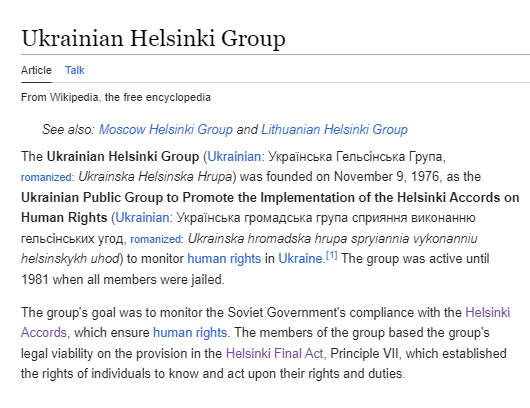Click the Ukrainian Helsinki Group page title
Screen dimensions: 530x408
pyautogui.click(x=153, y=38)
